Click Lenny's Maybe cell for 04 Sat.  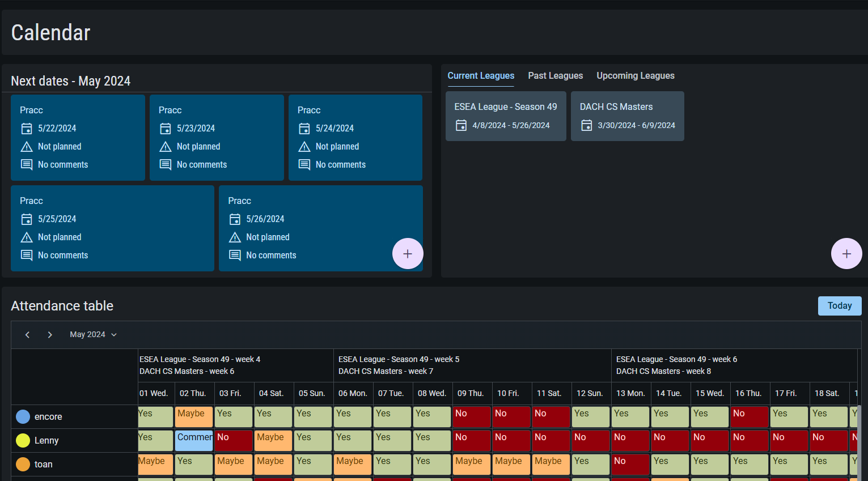(273, 441)
